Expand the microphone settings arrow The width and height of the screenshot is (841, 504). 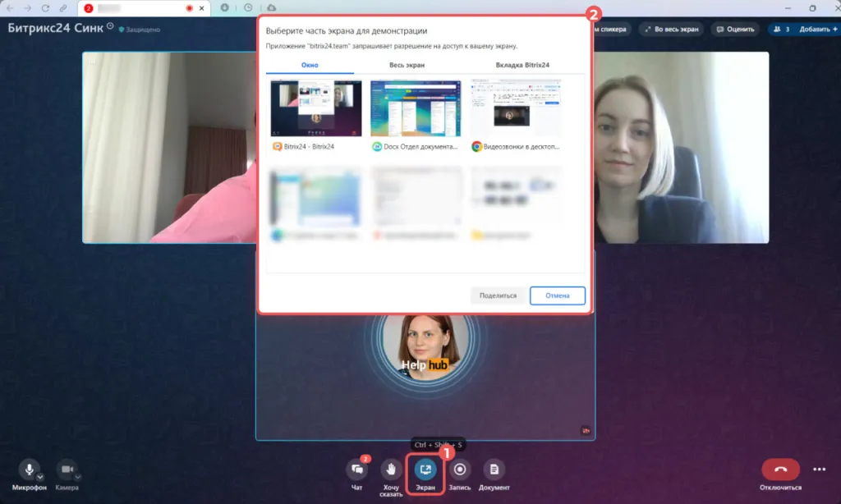[40, 477]
